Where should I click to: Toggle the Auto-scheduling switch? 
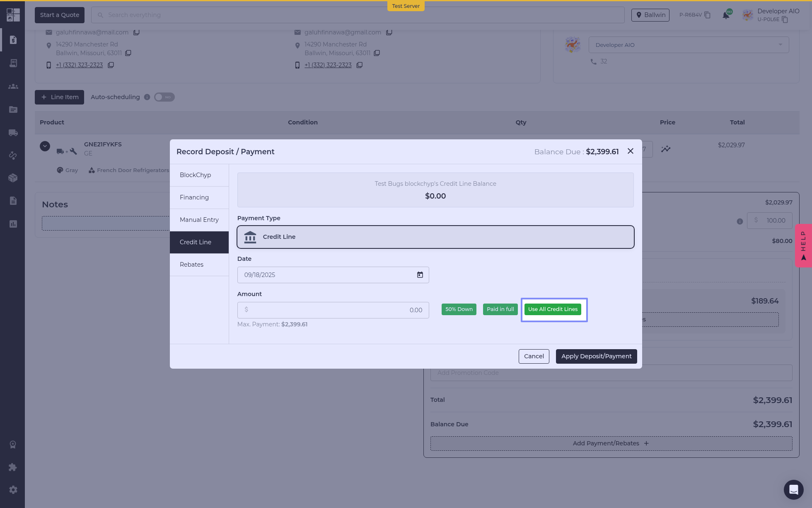click(x=164, y=97)
